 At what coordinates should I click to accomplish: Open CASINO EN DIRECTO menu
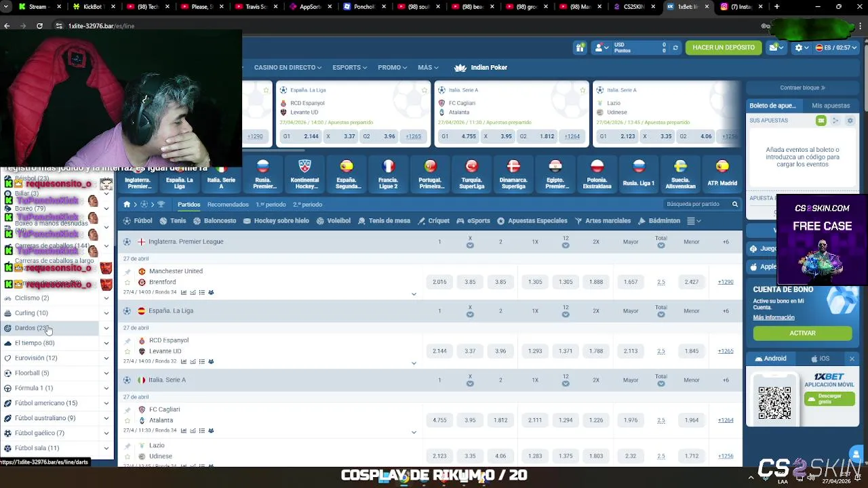288,68
